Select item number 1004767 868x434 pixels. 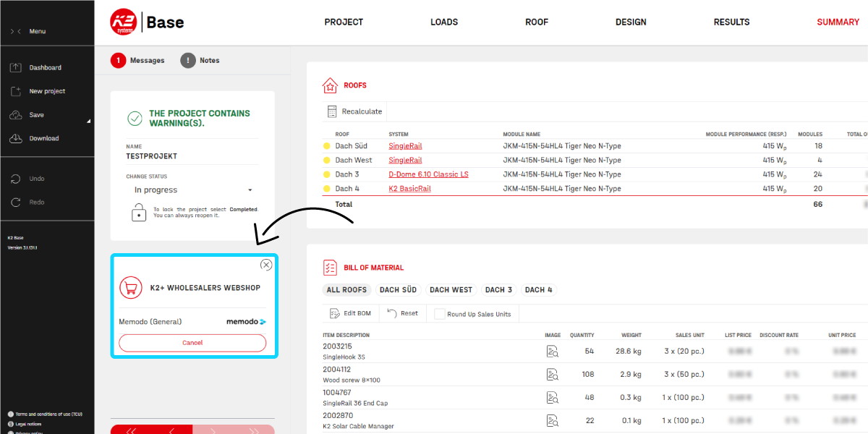(337, 393)
